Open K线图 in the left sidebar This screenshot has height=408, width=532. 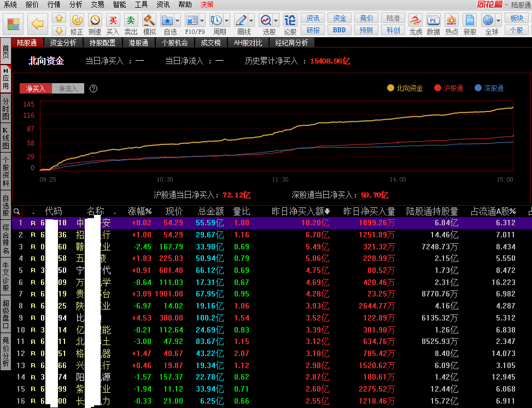(5, 138)
